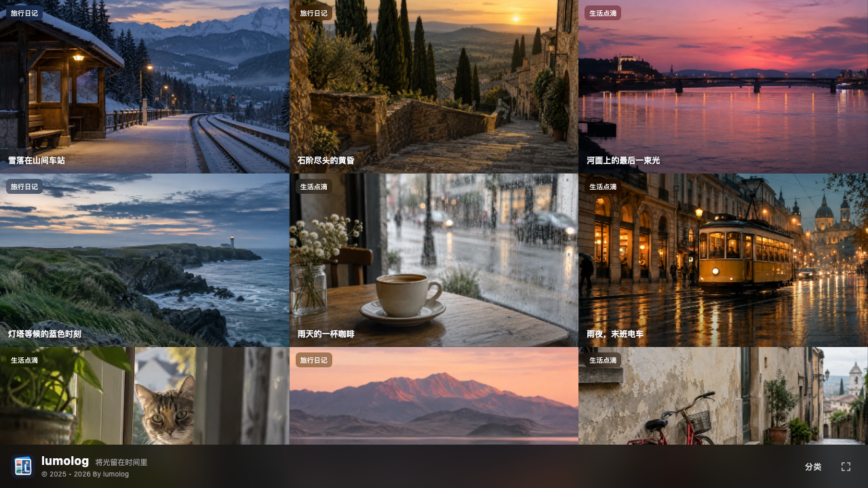Image resolution: width=868 pixels, height=488 pixels.
Task: Click the lumolog logo icon
Action: [x=23, y=466]
